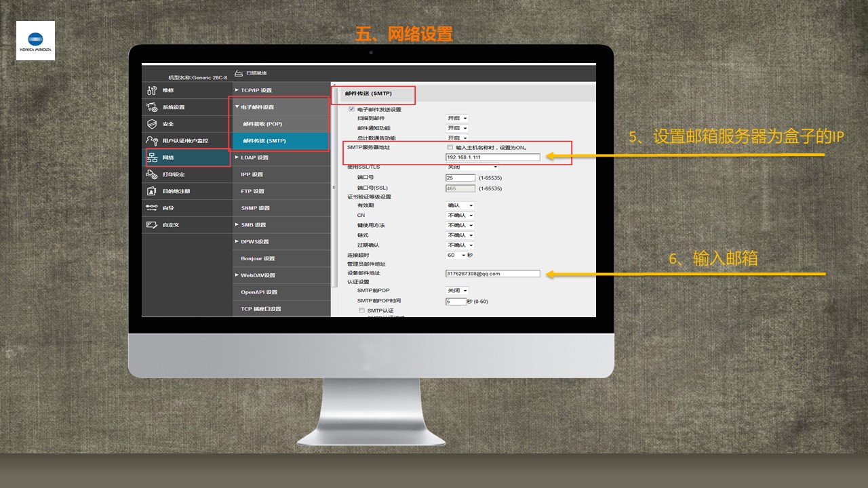Check the SMTP认证 checkbox
Screen dimensions: 868x488
[x=361, y=310]
